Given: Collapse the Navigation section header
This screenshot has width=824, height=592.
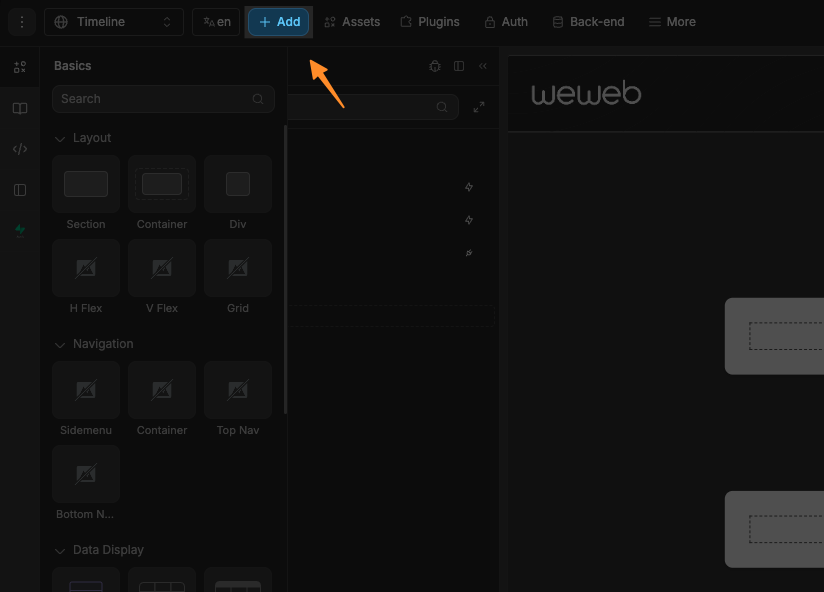Looking at the screenshot, I should 60,344.
